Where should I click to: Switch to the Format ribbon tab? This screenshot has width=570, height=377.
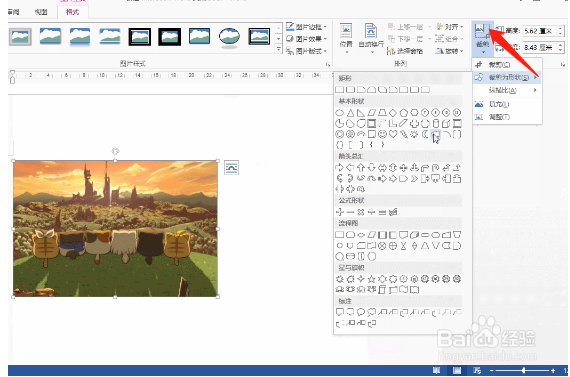(72, 12)
